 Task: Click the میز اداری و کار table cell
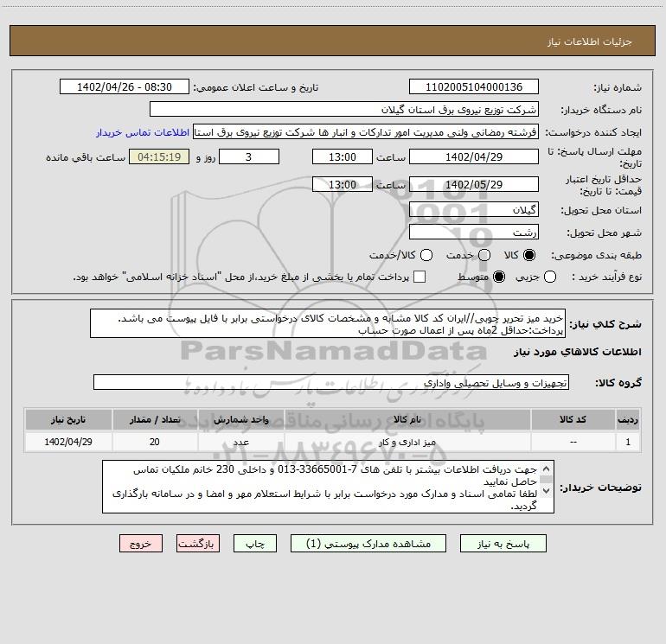407,442
